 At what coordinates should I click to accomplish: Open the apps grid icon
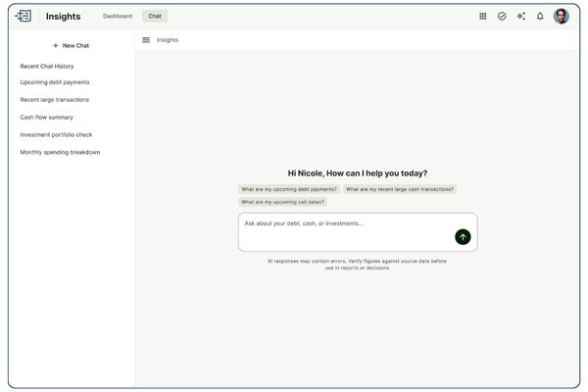[x=482, y=16]
